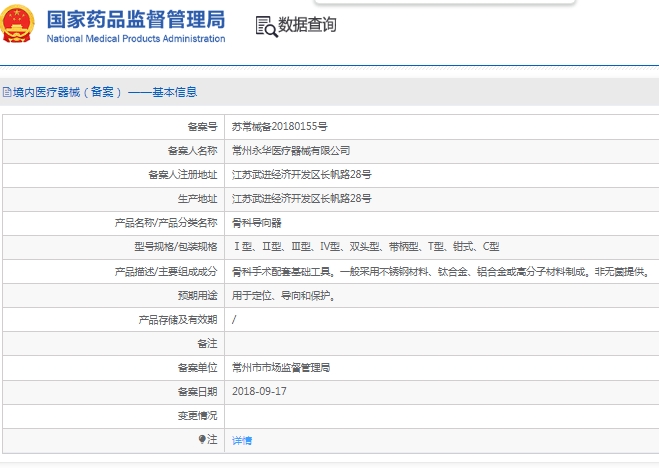Click the slash value in 产品存储及有效期 row
The image size is (659, 468).
[x=234, y=320]
